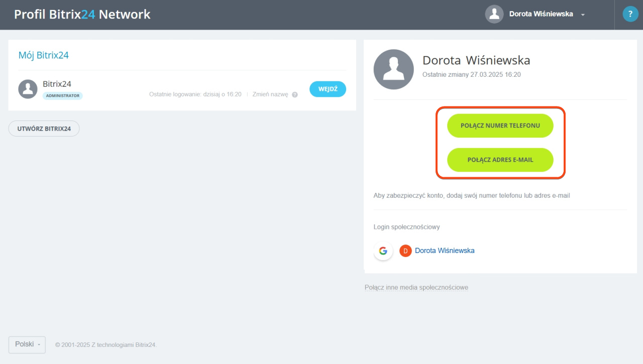Click the Login społecznościowy label
This screenshot has height=364, width=643.
pyautogui.click(x=407, y=227)
